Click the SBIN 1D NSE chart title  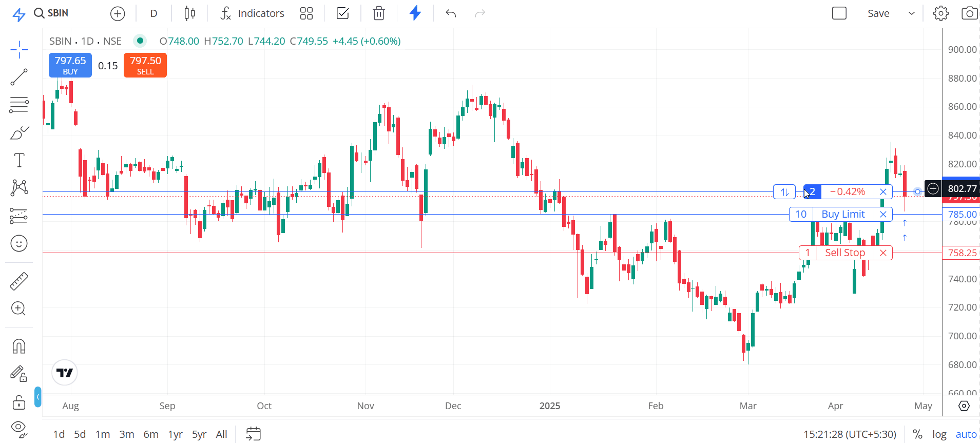click(x=85, y=41)
